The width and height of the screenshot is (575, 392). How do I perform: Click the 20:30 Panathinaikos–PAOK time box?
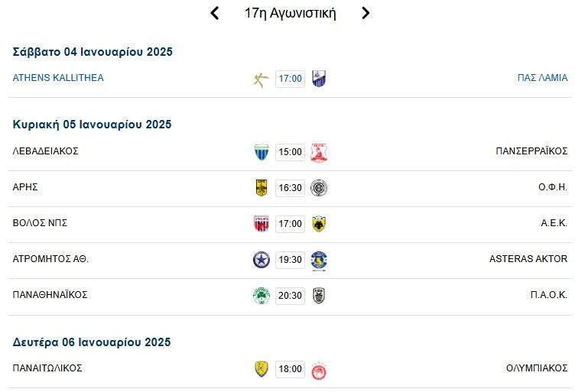coord(290,296)
